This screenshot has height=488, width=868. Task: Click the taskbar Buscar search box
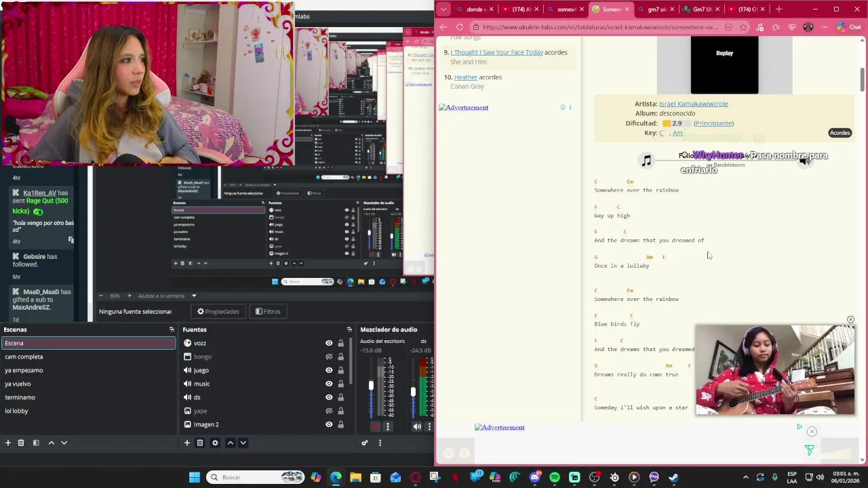tap(256, 477)
